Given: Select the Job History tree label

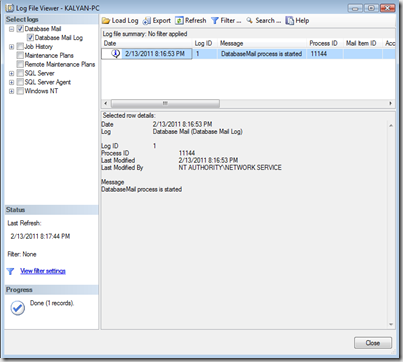Looking at the screenshot, I should click(x=39, y=47).
